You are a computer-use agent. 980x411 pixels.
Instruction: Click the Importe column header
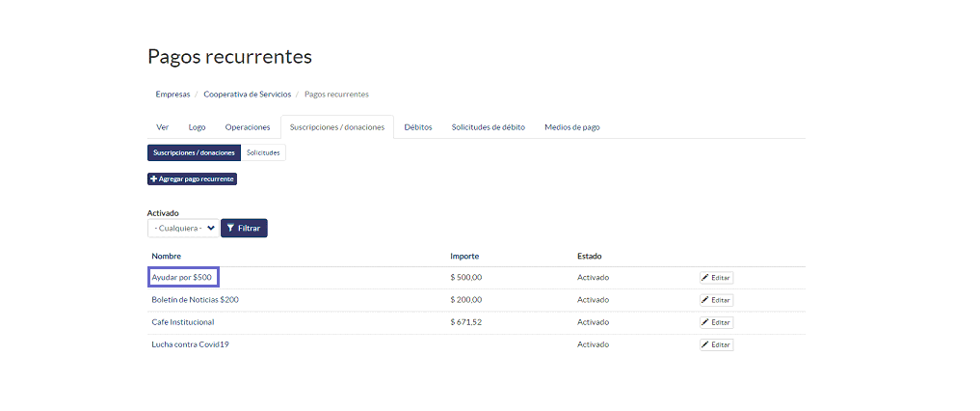[x=465, y=256]
